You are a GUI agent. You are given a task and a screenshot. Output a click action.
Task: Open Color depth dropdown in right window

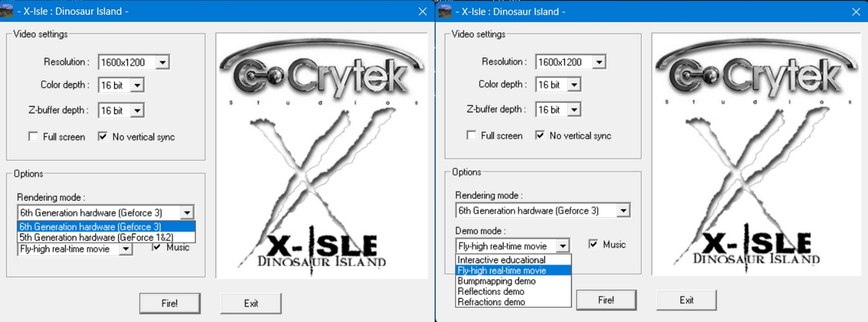[574, 84]
